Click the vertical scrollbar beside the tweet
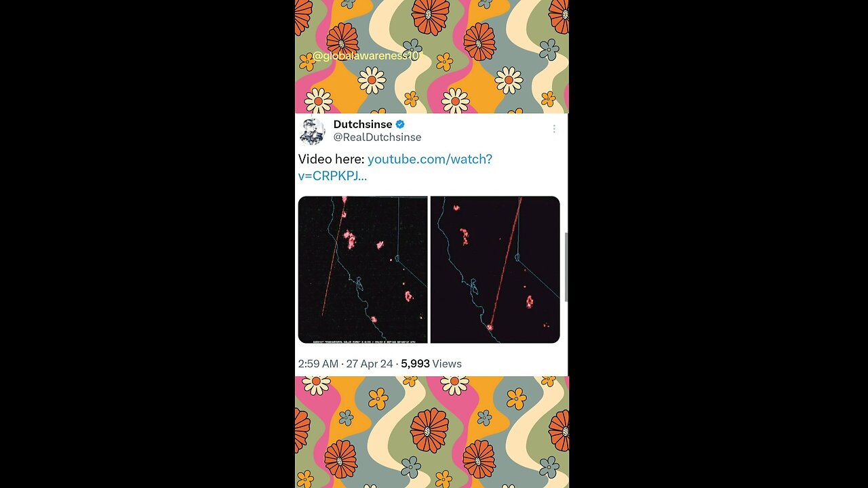 (566, 267)
